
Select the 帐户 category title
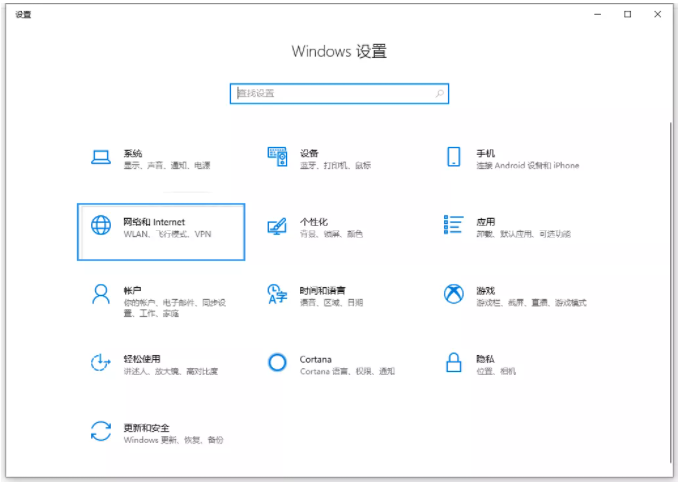point(132,291)
